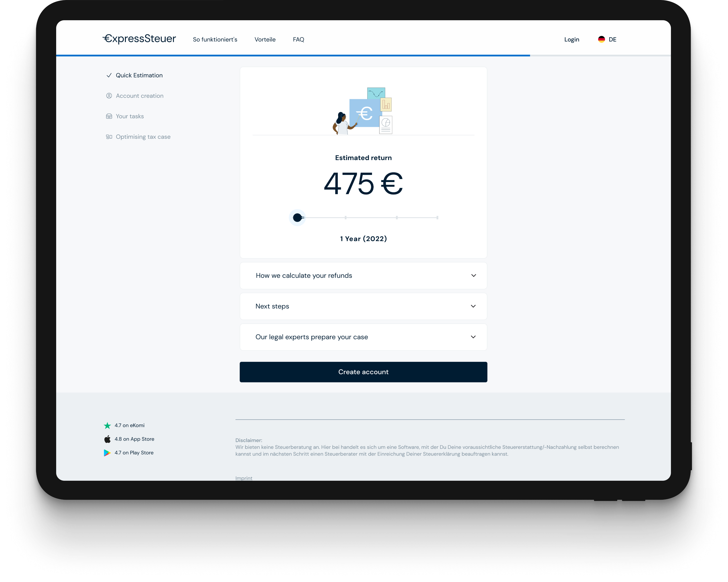This screenshot has width=728, height=582.
Task: Click the Account creation person icon
Action: pos(109,96)
